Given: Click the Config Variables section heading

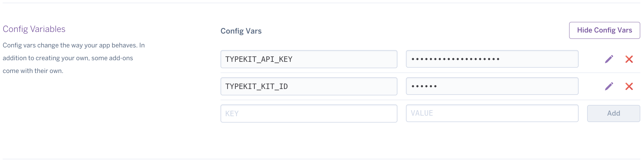Looking at the screenshot, I should pos(34,29).
